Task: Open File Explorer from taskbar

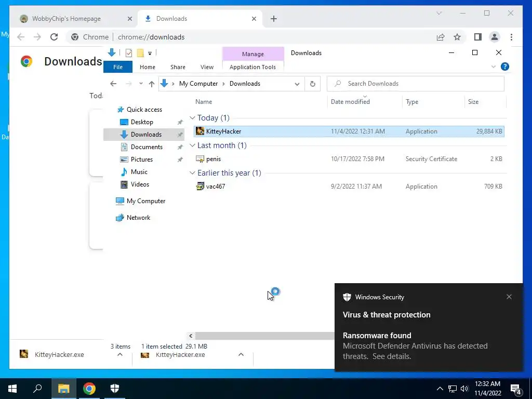Action: (63, 389)
